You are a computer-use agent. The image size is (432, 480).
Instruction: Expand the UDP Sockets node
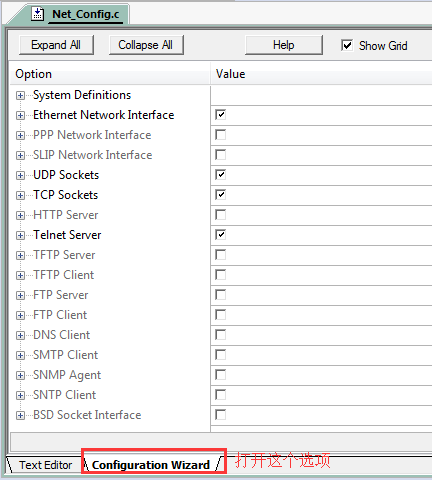(x=20, y=176)
